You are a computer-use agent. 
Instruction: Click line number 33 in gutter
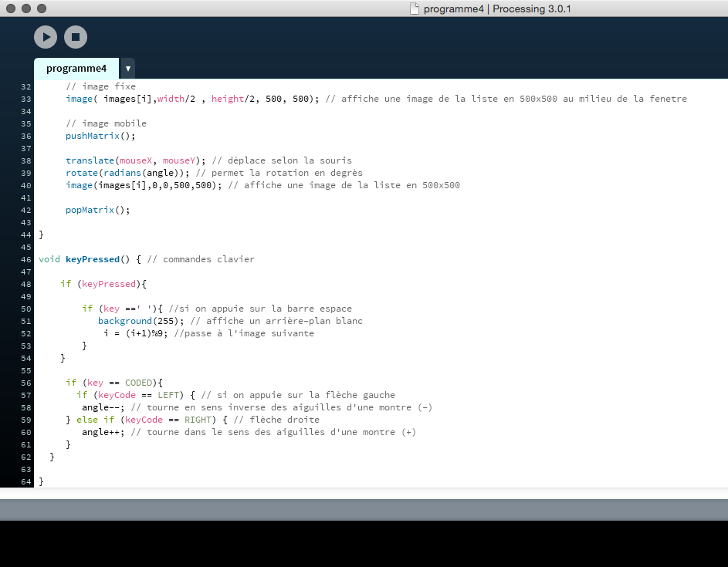(26, 99)
